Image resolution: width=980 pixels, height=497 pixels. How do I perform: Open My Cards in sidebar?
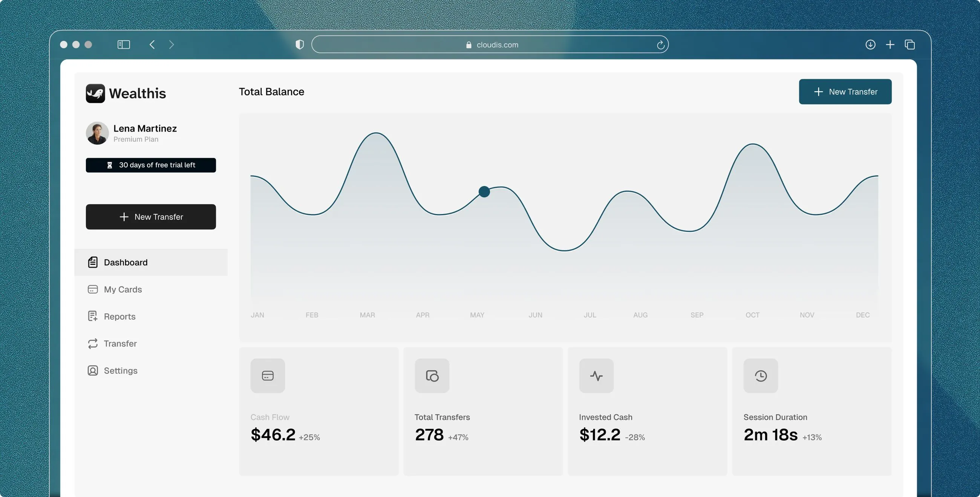tap(122, 289)
